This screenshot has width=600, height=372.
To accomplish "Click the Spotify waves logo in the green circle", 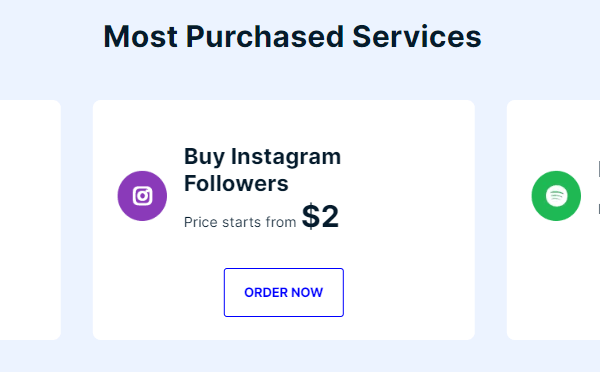I will click(556, 196).
